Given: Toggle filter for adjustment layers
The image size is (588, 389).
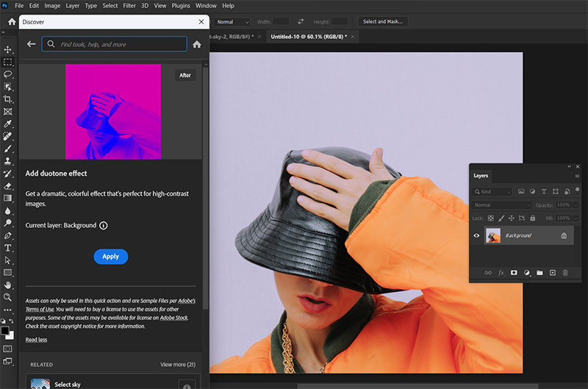Looking at the screenshot, I should tap(532, 192).
